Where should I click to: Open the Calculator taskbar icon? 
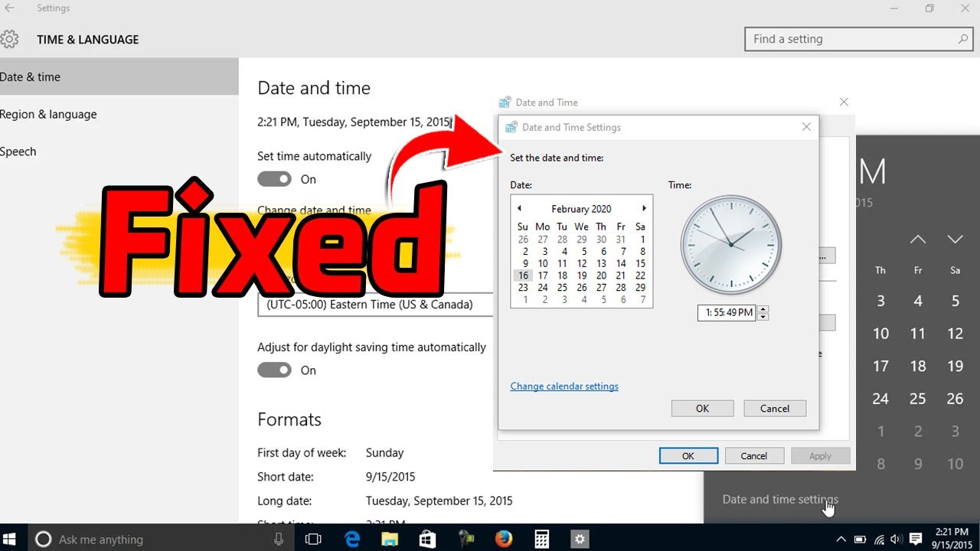pos(541,539)
